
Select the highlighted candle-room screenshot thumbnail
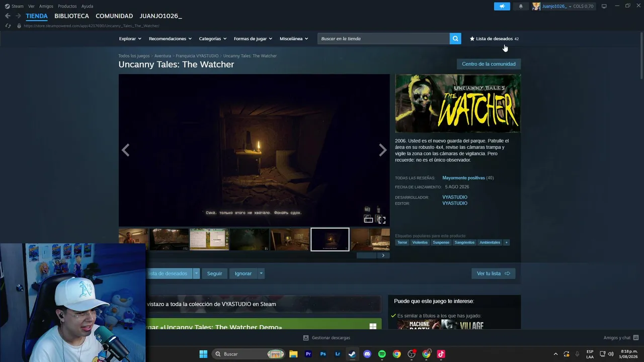(330, 239)
